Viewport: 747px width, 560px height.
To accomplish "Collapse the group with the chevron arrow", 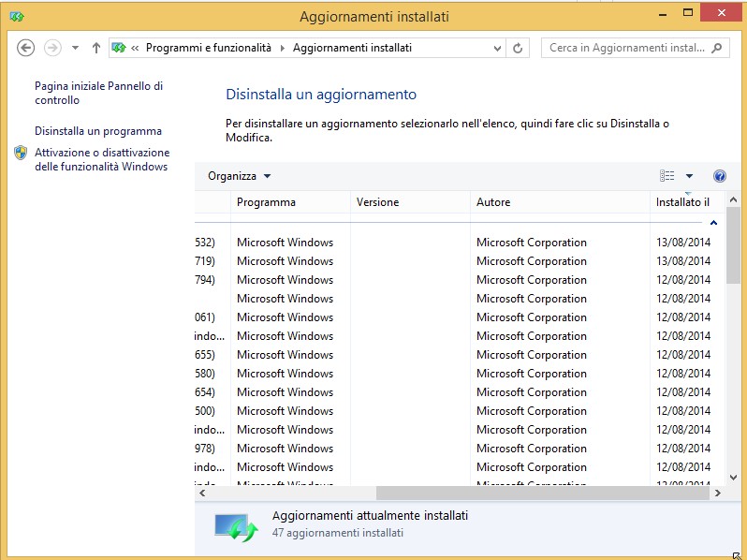I will (x=713, y=223).
